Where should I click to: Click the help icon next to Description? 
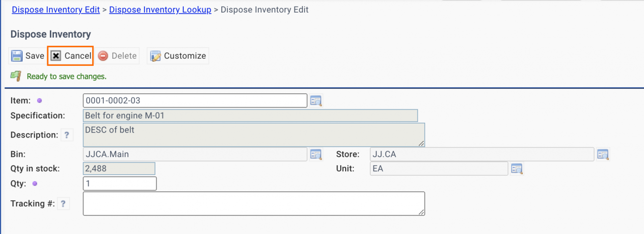67,135
